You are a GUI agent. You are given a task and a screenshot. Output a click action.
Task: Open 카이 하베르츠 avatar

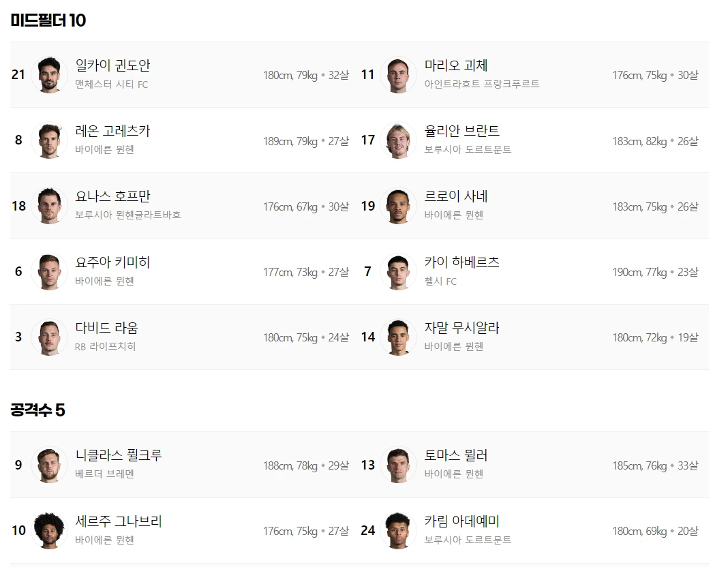[398, 271]
